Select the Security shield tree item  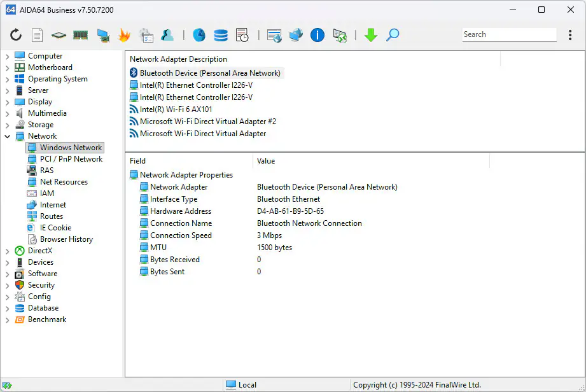35,285
